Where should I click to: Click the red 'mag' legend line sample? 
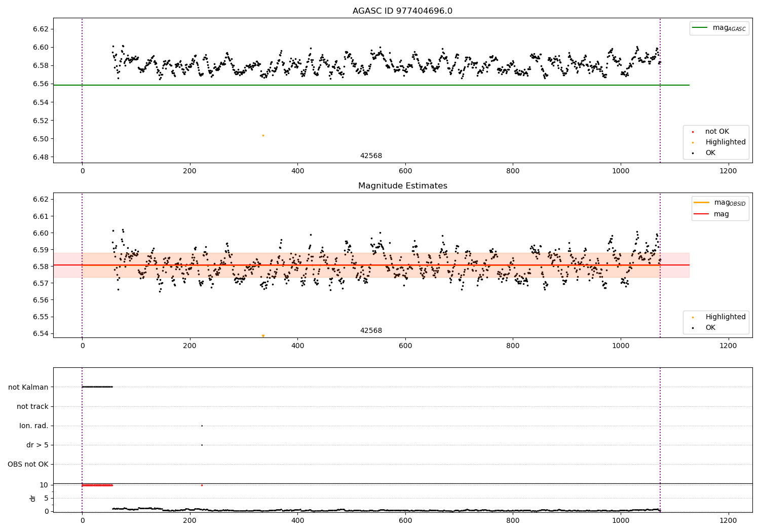click(x=702, y=214)
